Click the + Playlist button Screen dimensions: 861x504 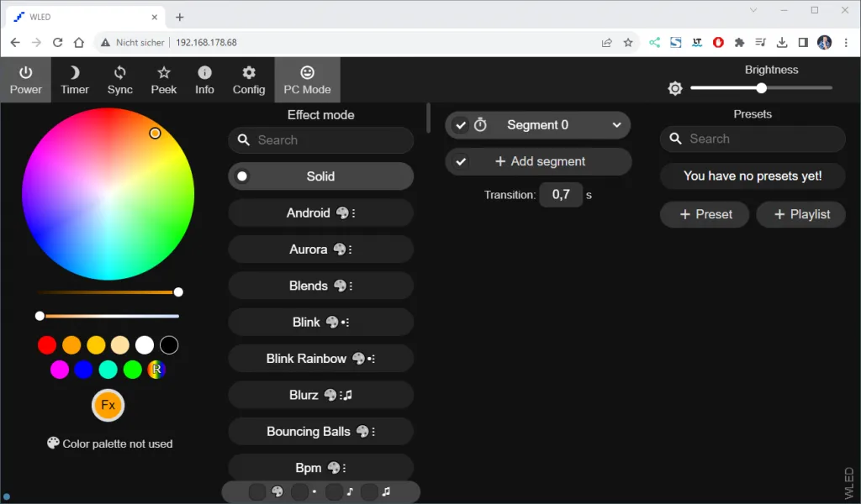[800, 214]
